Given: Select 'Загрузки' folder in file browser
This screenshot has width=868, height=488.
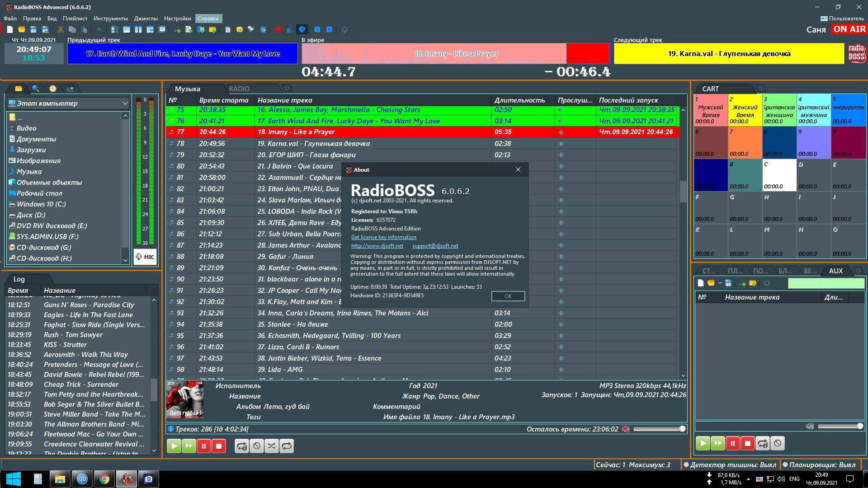Looking at the screenshot, I should [x=31, y=150].
